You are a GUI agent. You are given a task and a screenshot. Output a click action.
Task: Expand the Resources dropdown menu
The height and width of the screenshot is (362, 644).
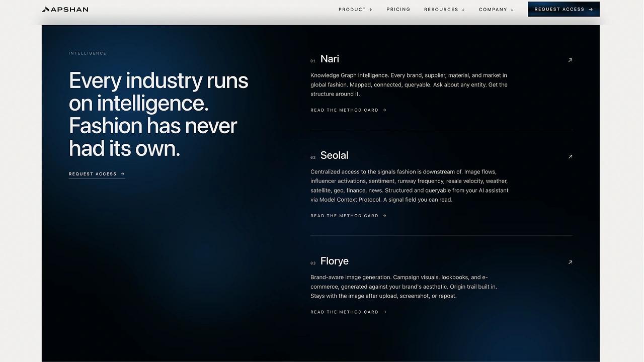[444, 9]
